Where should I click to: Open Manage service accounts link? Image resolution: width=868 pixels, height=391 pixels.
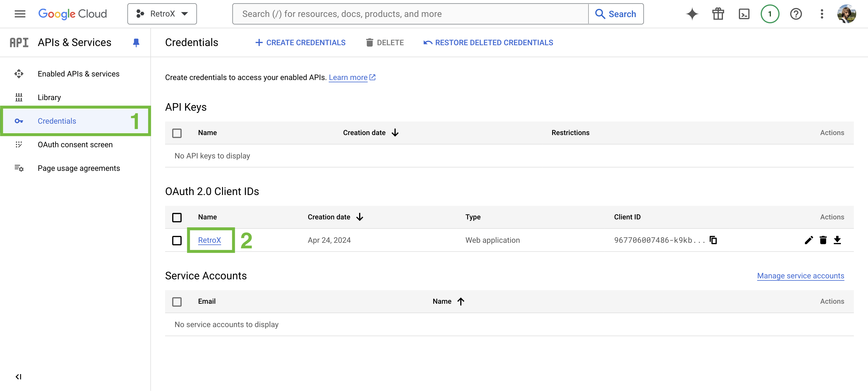[800, 276]
